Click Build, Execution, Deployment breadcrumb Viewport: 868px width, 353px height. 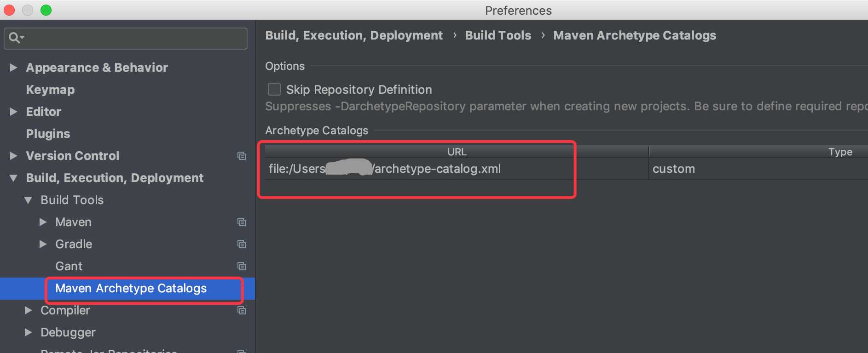click(x=354, y=35)
